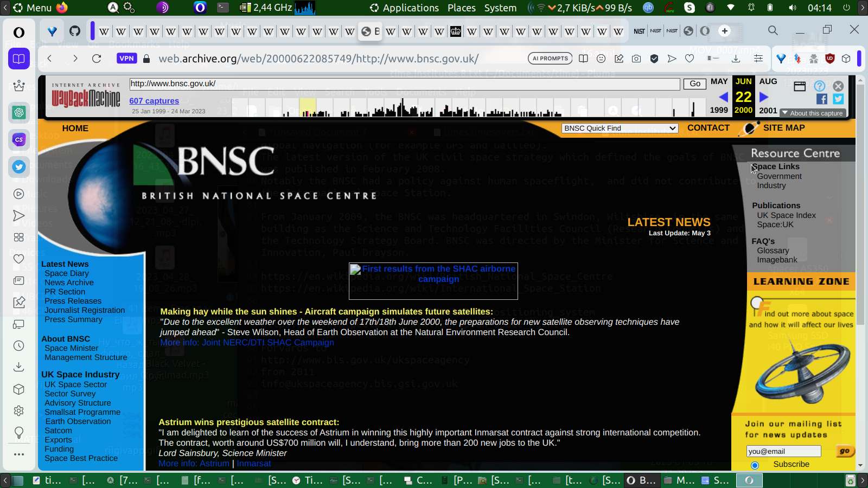Click the volume speaker icon in system tray
868x488 pixels.
(x=792, y=8)
